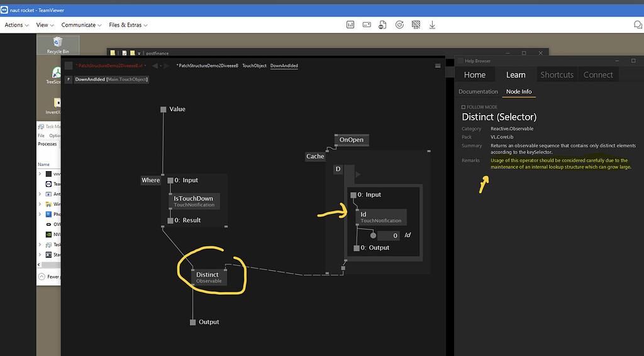Toggle the Follow Mode checkbox in Help Browser
The image size is (644, 356).
[464, 108]
